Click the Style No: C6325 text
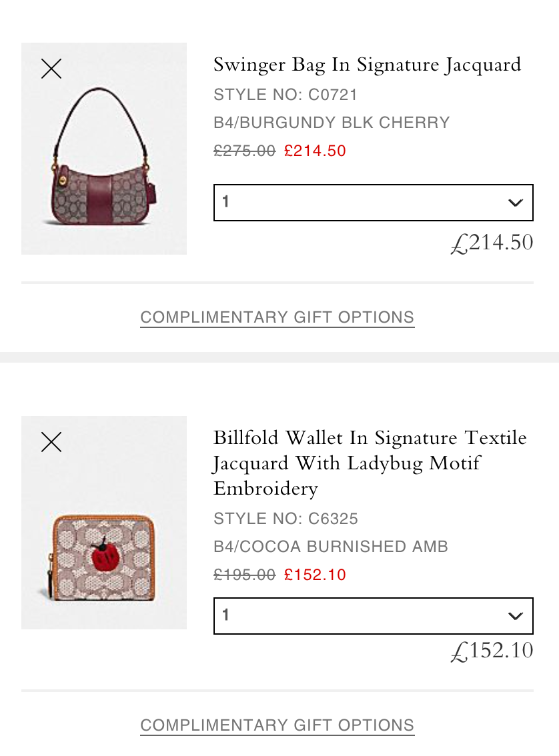The height and width of the screenshot is (756, 559). click(x=286, y=519)
